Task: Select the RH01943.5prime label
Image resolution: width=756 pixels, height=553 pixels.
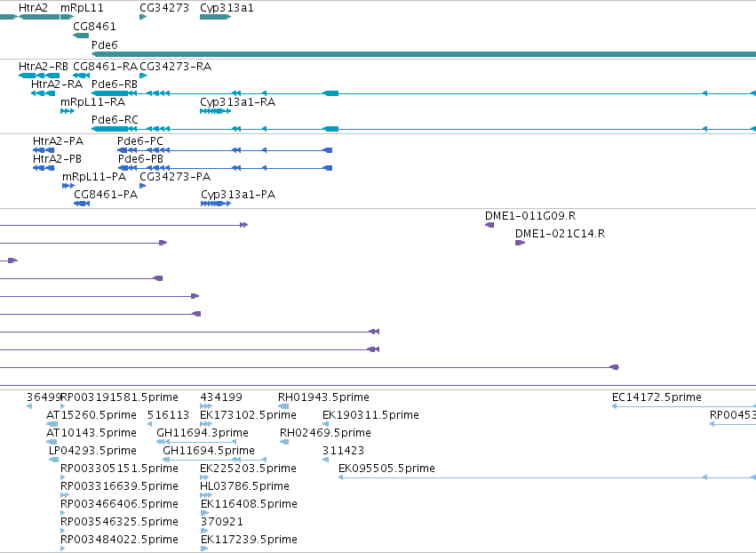Action: coord(323,397)
